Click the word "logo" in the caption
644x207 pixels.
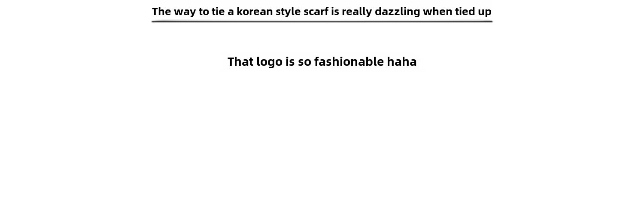point(269,62)
